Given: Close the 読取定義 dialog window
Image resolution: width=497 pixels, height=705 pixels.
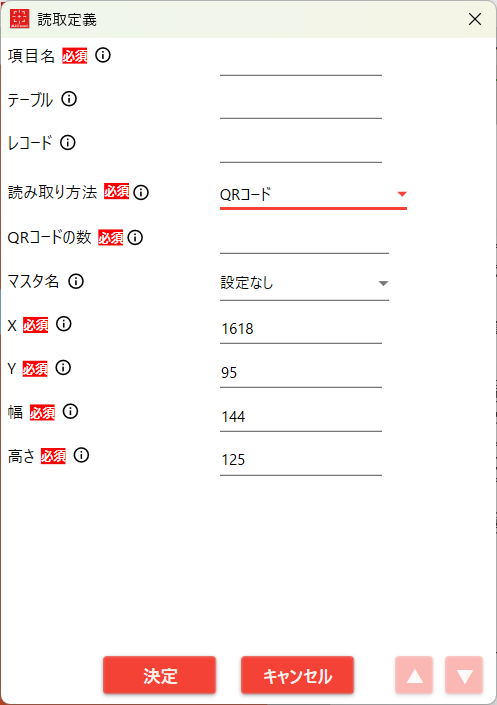Looking at the screenshot, I should pos(475,19).
